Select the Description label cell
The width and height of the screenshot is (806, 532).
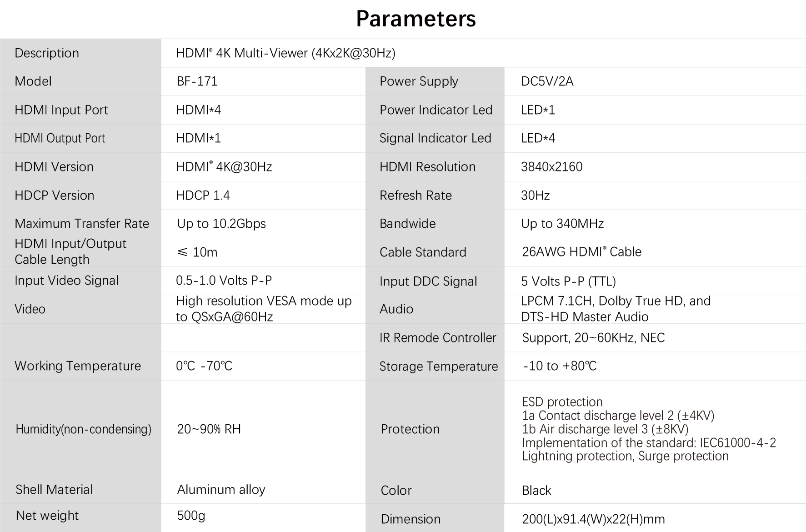point(80,53)
